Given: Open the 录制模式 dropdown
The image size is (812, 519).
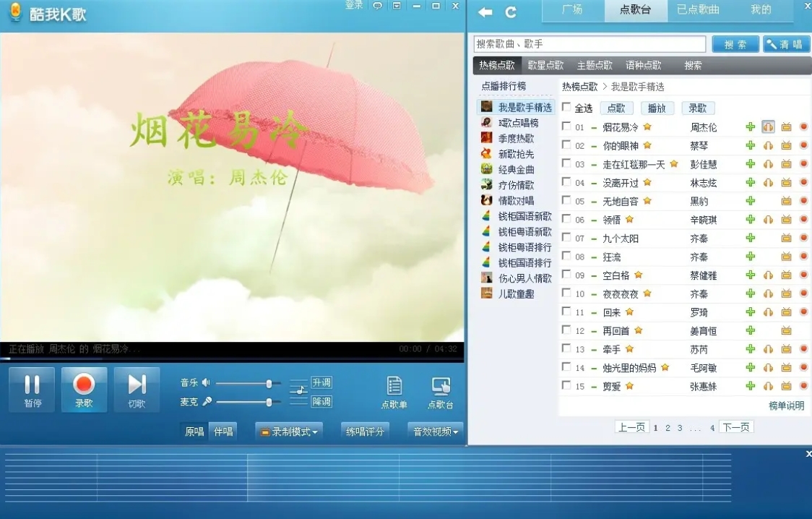Looking at the screenshot, I should click(x=289, y=432).
